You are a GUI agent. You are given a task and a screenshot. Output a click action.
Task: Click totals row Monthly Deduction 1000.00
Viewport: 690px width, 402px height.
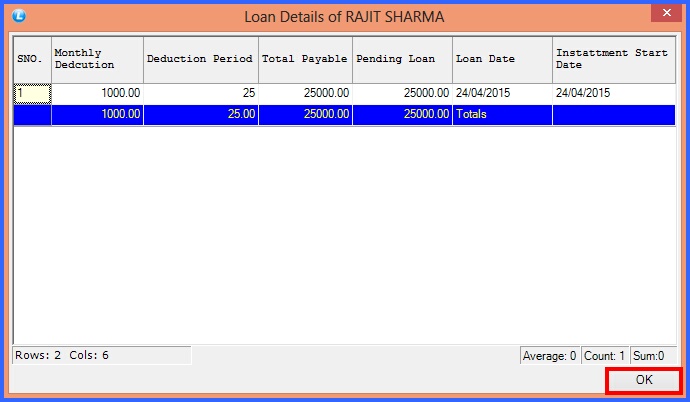(x=98, y=115)
